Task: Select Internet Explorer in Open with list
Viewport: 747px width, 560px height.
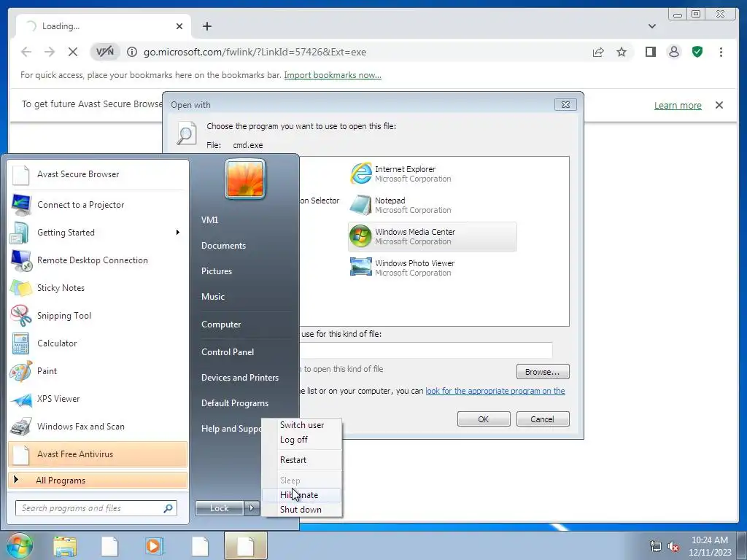Action: coord(432,174)
